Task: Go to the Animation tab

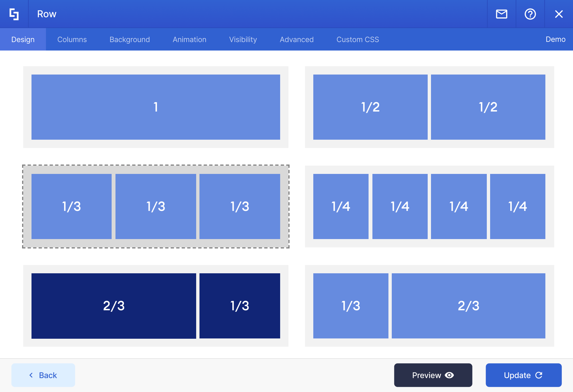Action: point(189,39)
